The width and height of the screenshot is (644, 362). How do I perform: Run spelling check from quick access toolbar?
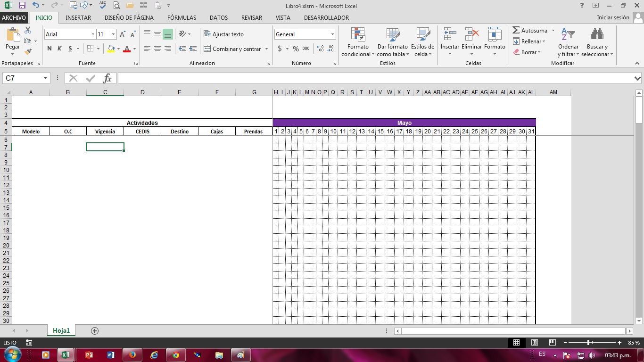coord(103,6)
